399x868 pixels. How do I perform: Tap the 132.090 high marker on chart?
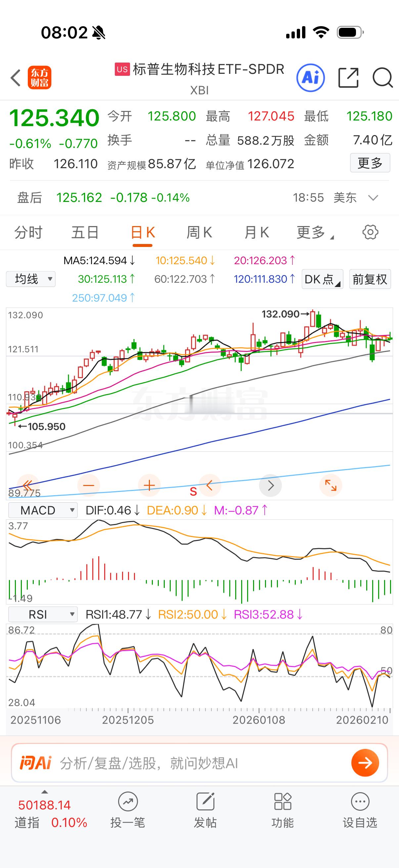(x=285, y=314)
